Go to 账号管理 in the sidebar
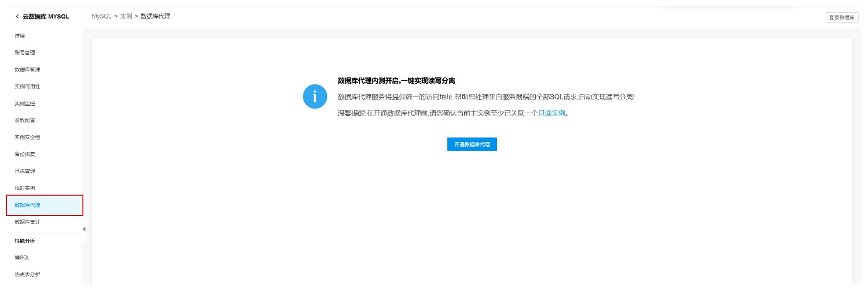The image size is (868, 290). [25, 53]
